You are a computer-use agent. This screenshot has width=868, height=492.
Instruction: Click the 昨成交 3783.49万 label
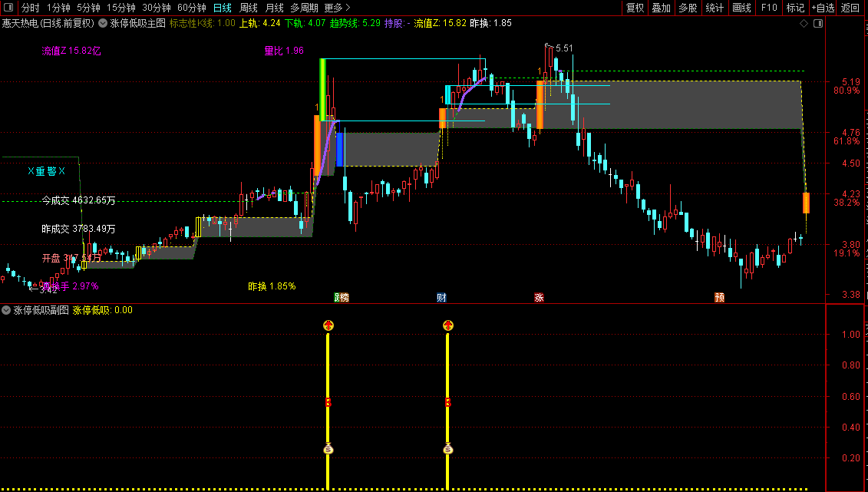(x=78, y=229)
